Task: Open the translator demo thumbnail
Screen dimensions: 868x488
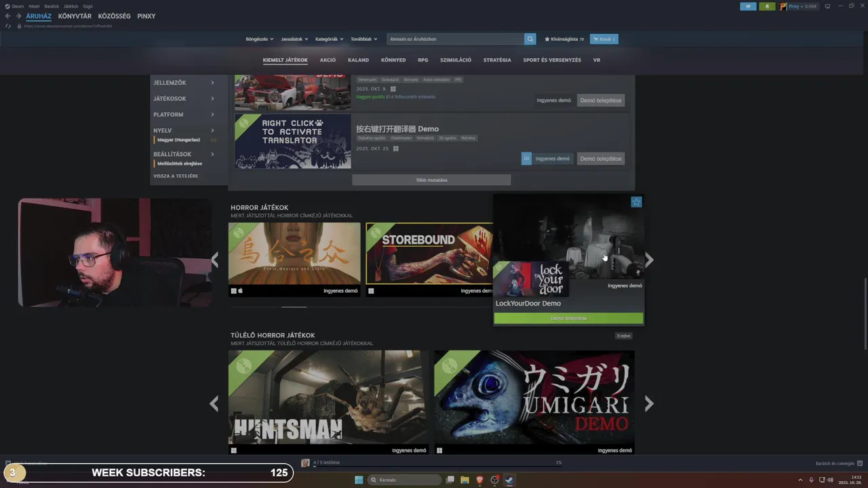Action: (293, 141)
